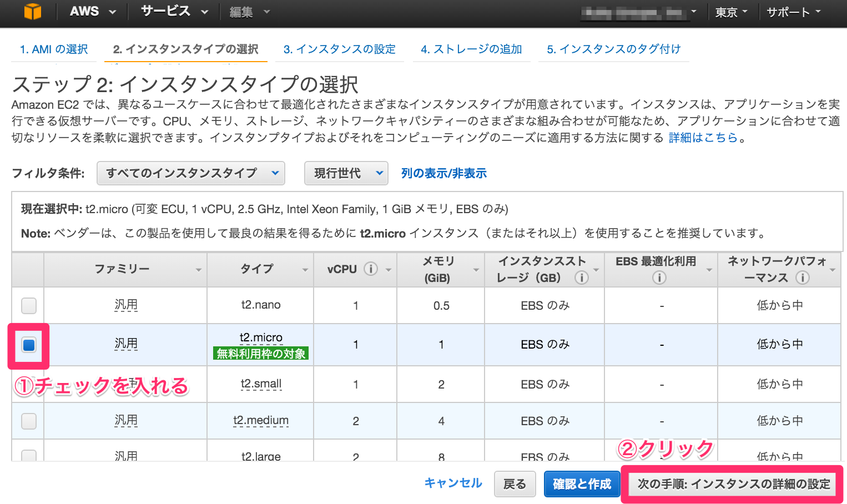The height and width of the screenshot is (504, 847).
Task: Uncheck the selected t2.micro checkbox
Action: pyautogui.click(x=29, y=345)
